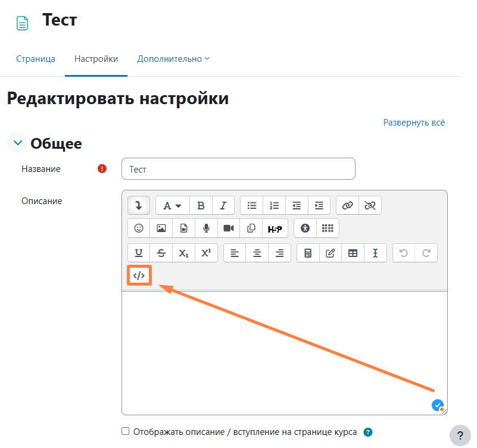
Task: Open the paragraph styles dropdown
Action: pyautogui.click(x=173, y=205)
